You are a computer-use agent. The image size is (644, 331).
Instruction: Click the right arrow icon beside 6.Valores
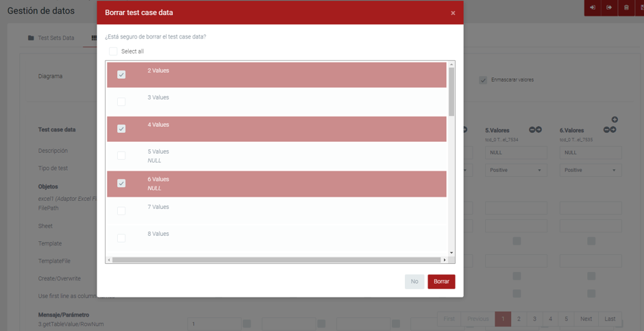614,130
